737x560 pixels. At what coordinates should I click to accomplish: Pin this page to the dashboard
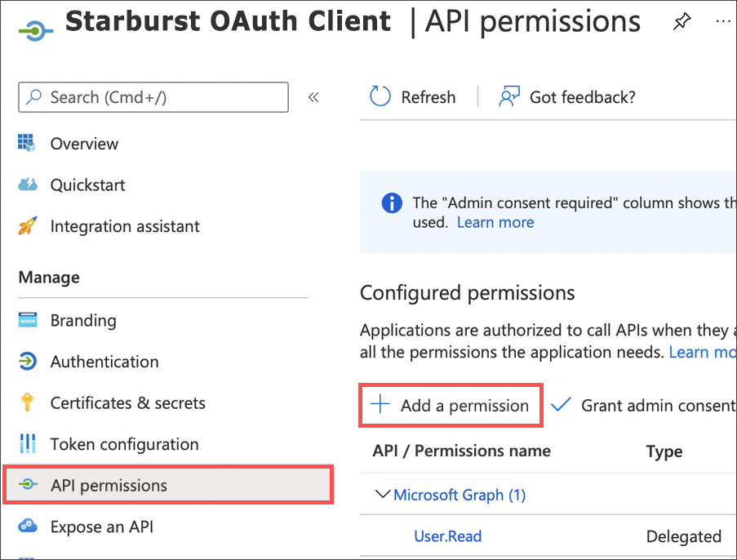(682, 21)
